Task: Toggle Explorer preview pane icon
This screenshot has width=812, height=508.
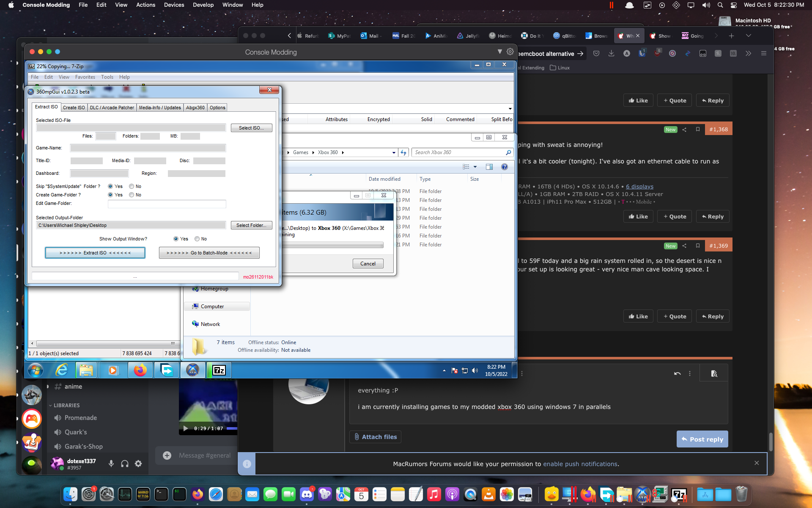Action: pos(489,167)
